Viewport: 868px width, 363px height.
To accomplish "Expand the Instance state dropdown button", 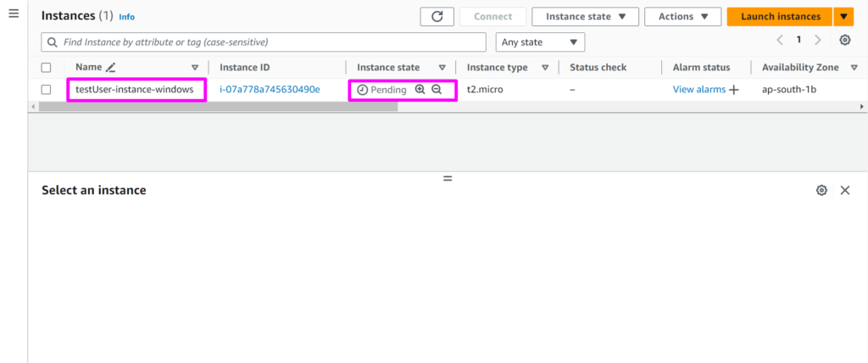I will tap(585, 16).
